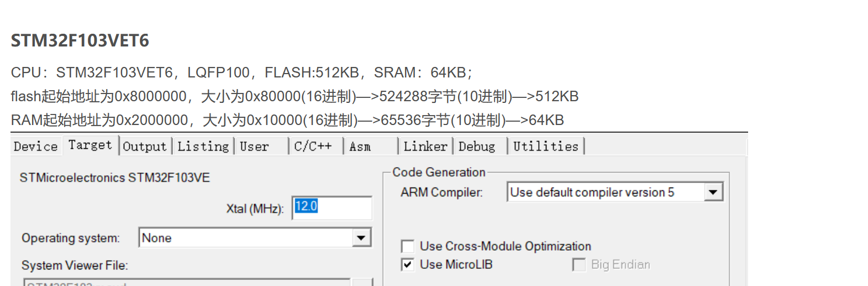The width and height of the screenshot is (868, 286).
Task: Go to the User tab
Action: [x=254, y=147]
